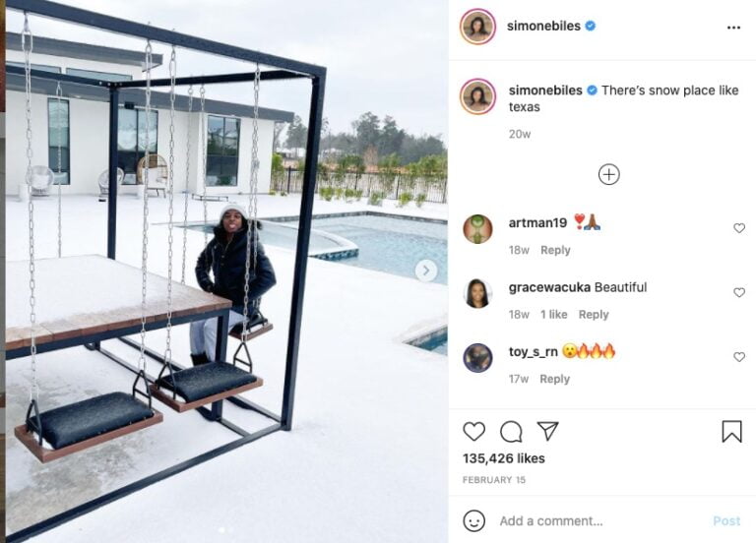Like toy_s_rn's comment

pyautogui.click(x=739, y=356)
